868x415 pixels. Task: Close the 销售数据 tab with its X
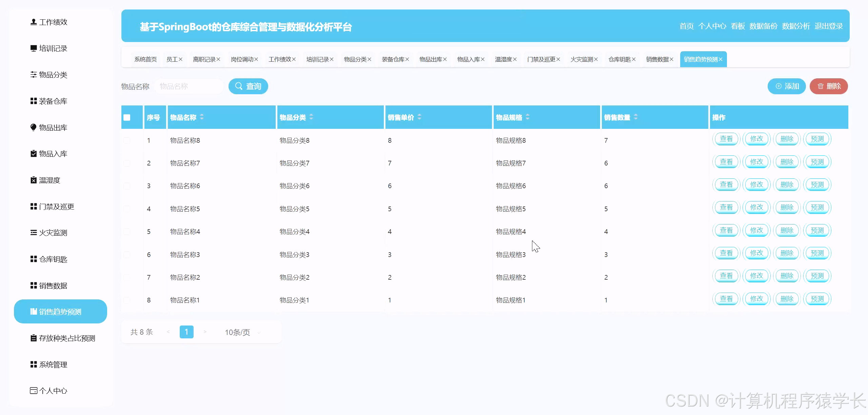click(x=671, y=59)
